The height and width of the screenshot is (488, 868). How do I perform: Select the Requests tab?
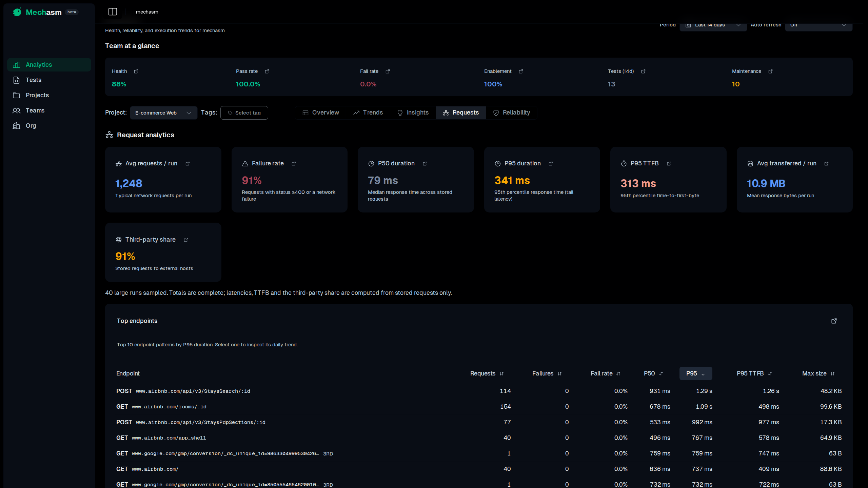pyautogui.click(x=461, y=113)
